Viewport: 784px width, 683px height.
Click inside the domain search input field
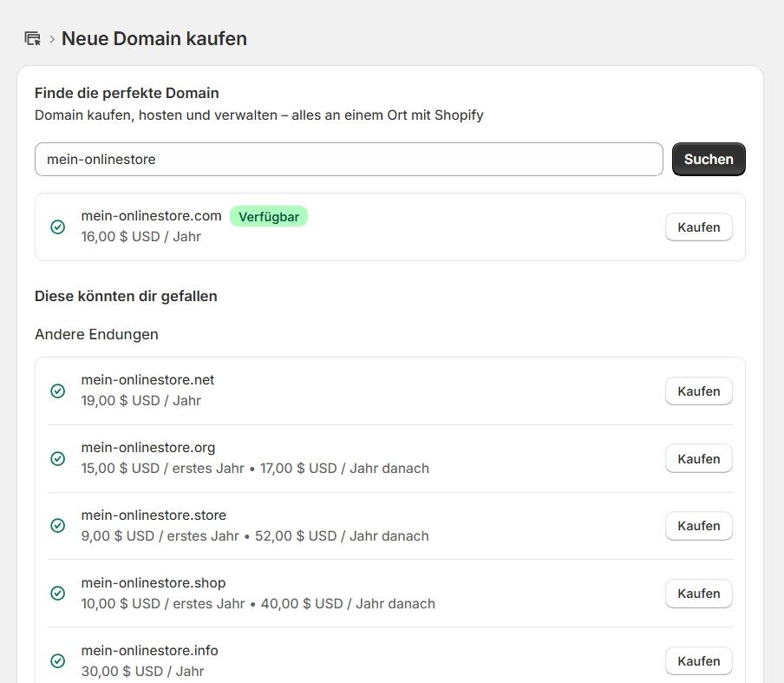pyautogui.click(x=347, y=159)
